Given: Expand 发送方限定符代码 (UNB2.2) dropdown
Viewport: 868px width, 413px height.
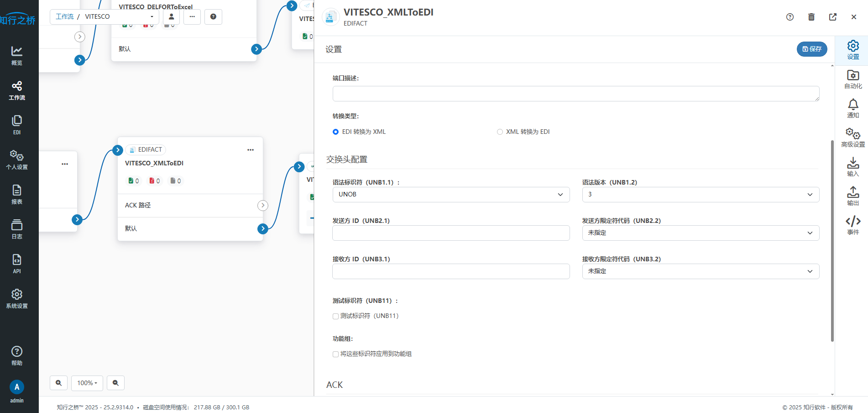Looking at the screenshot, I should tap(700, 233).
